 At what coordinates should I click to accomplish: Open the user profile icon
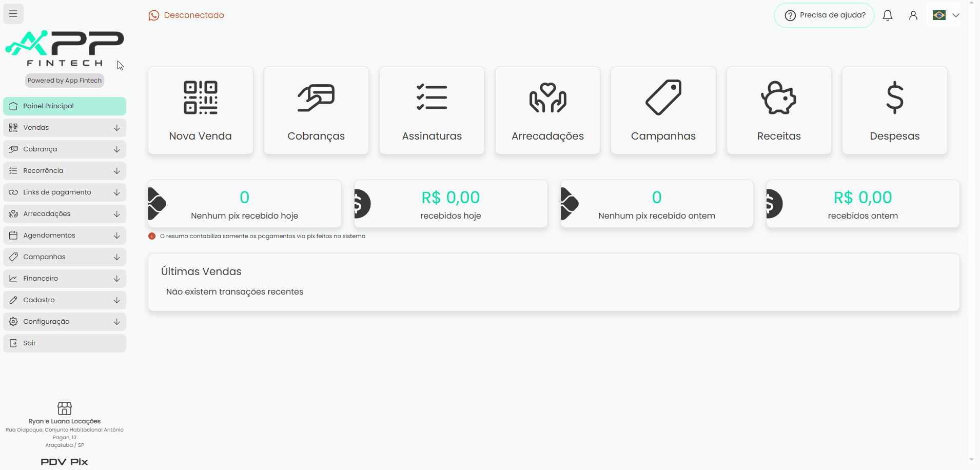point(913,15)
